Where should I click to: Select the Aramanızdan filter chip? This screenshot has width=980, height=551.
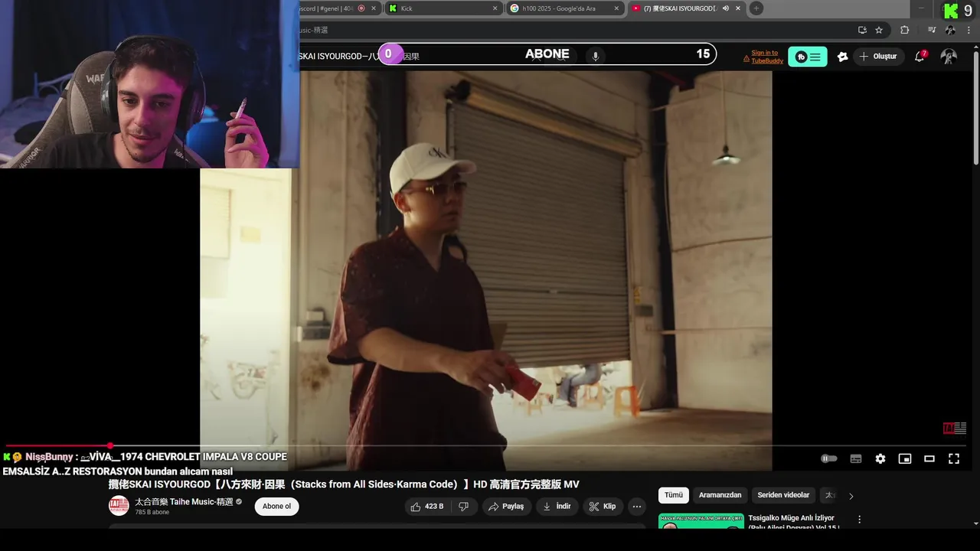pyautogui.click(x=720, y=495)
